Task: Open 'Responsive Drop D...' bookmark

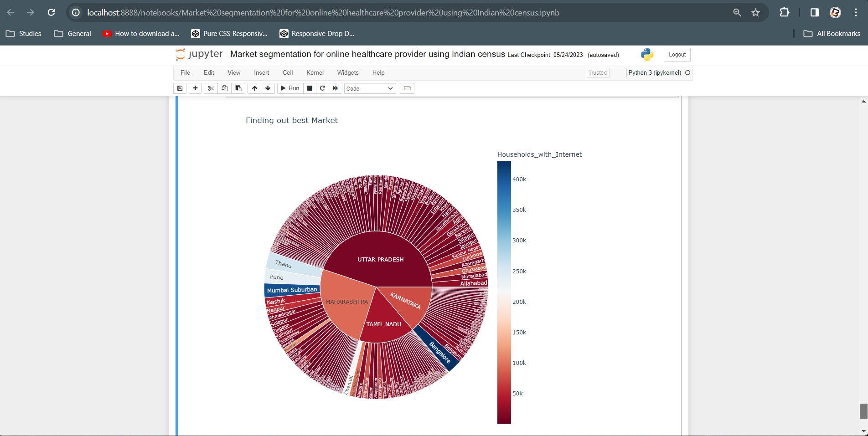Action: pos(317,34)
